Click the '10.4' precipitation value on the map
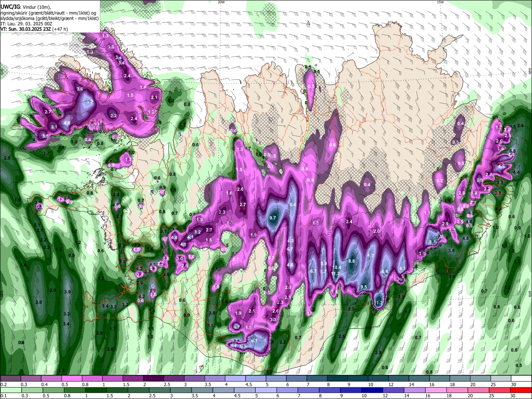 tap(337, 268)
